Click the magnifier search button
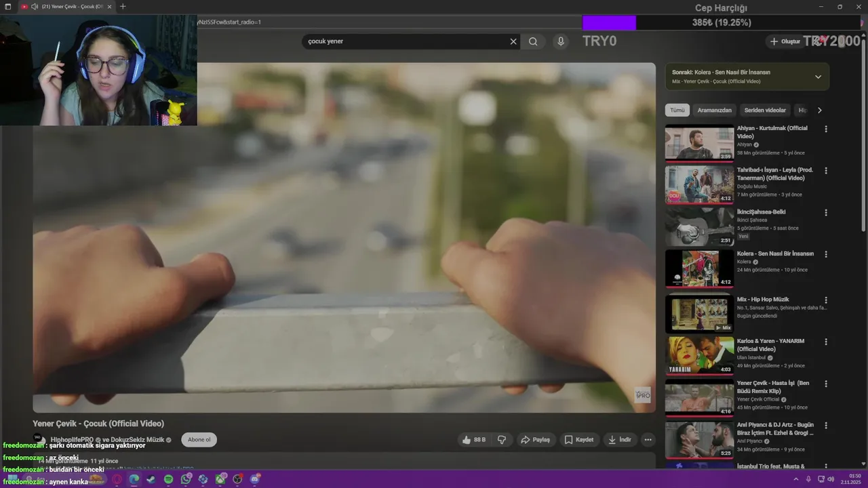This screenshot has height=488, width=868. tap(533, 41)
